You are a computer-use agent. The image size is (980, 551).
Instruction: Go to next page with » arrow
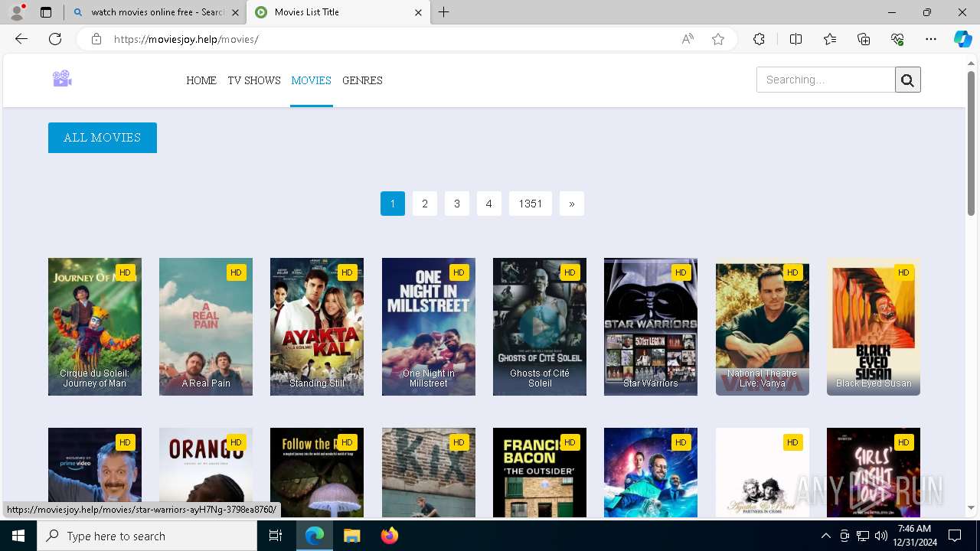coord(572,204)
